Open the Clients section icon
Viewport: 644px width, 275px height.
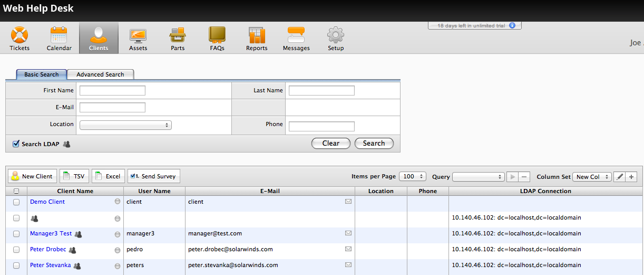coord(99,35)
